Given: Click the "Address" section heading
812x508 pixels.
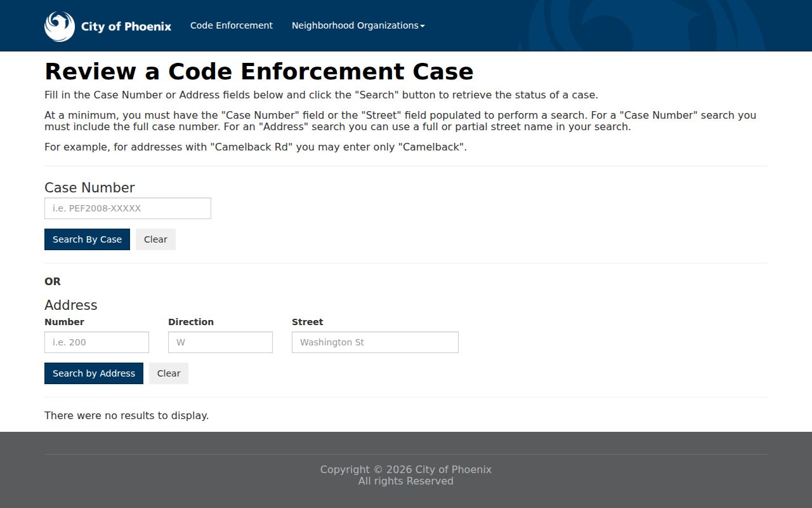Looking at the screenshot, I should (x=71, y=305).
